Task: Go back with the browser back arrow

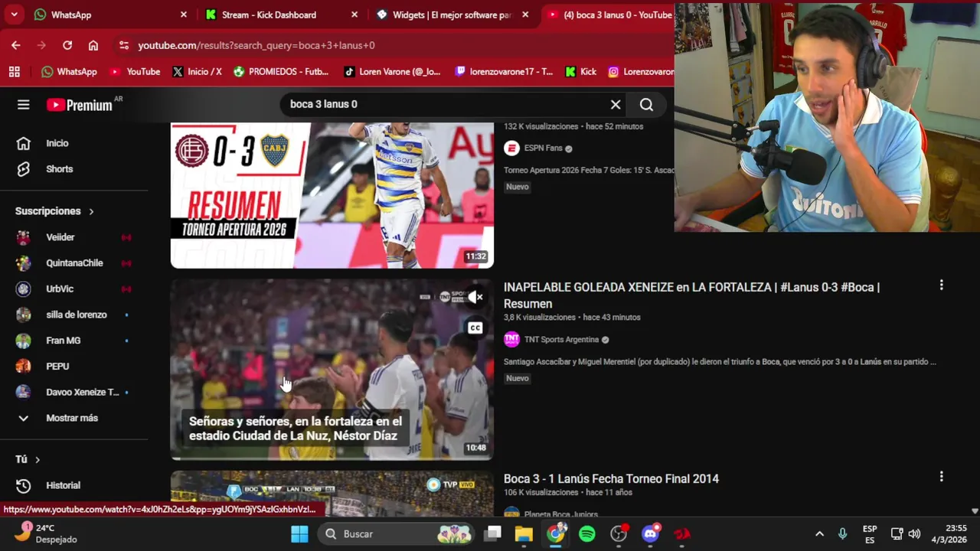Action: (x=16, y=45)
